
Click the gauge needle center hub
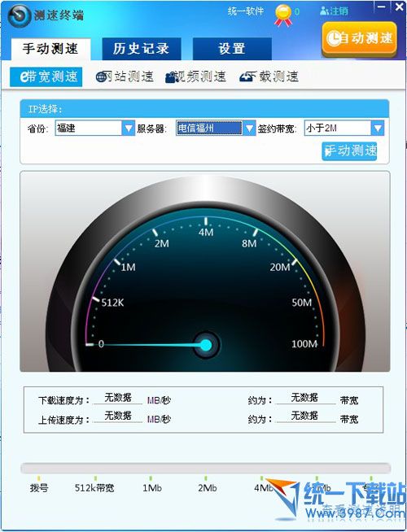206,345
